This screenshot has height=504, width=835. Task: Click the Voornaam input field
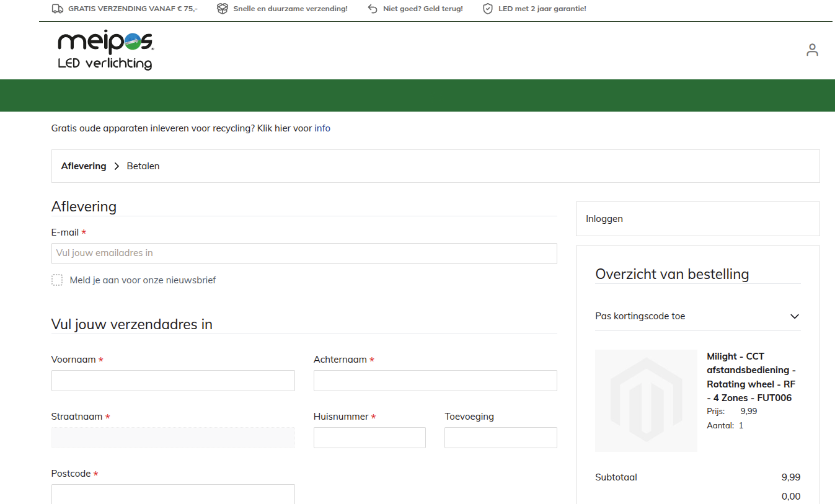click(x=173, y=380)
